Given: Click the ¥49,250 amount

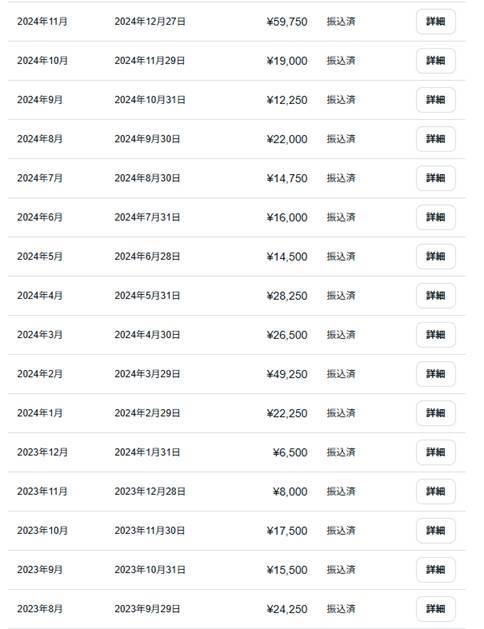Looking at the screenshot, I should pyautogui.click(x=287, y=374).
